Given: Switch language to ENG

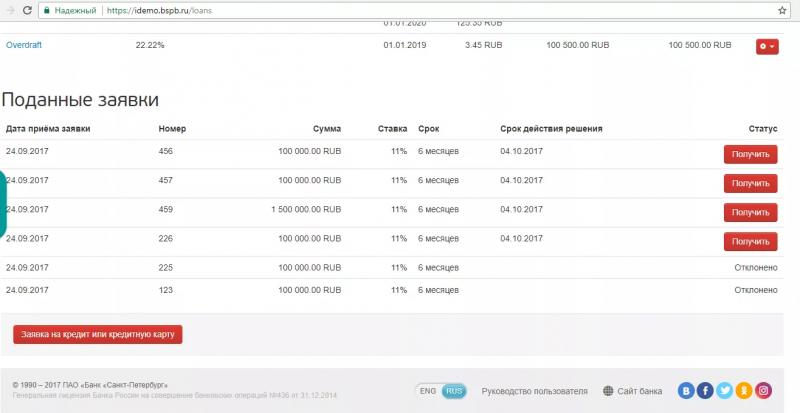Looking at the screenshot, I should tap(428, 391).
